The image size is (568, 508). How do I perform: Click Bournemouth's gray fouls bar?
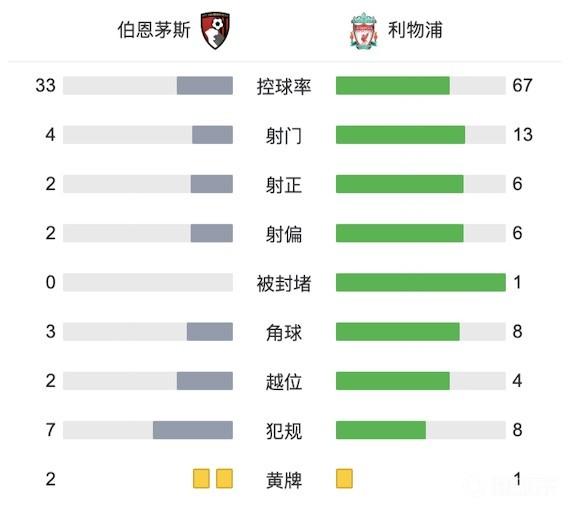193,430
